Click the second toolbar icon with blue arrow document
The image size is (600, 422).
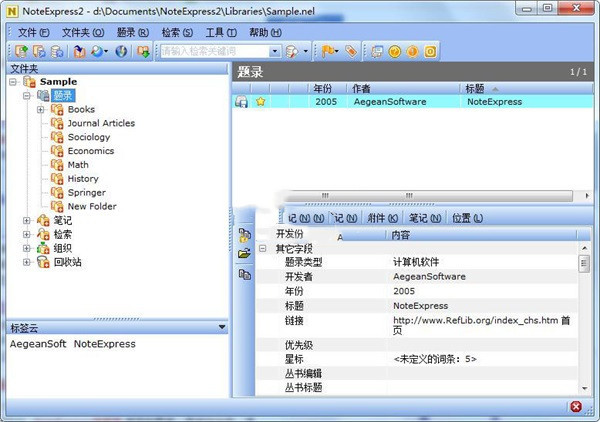[x=39, y=51]
